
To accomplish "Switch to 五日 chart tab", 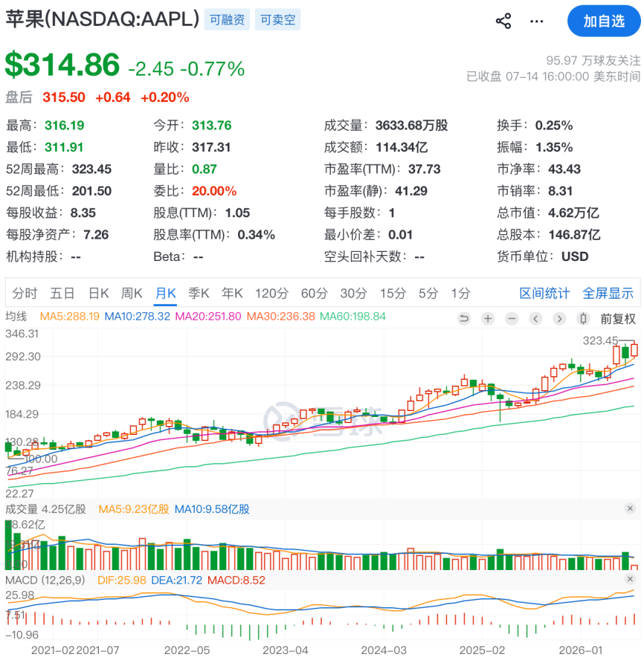I will click(62, 293).
